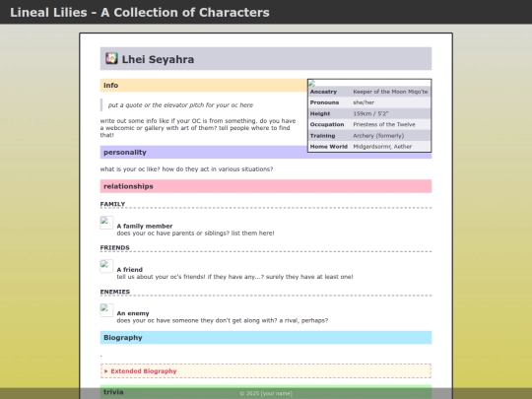Click the info paragraph about webcomic or gallery
Image resolution: width=532 pixels, height=399 pixels.
coord(198,128)
